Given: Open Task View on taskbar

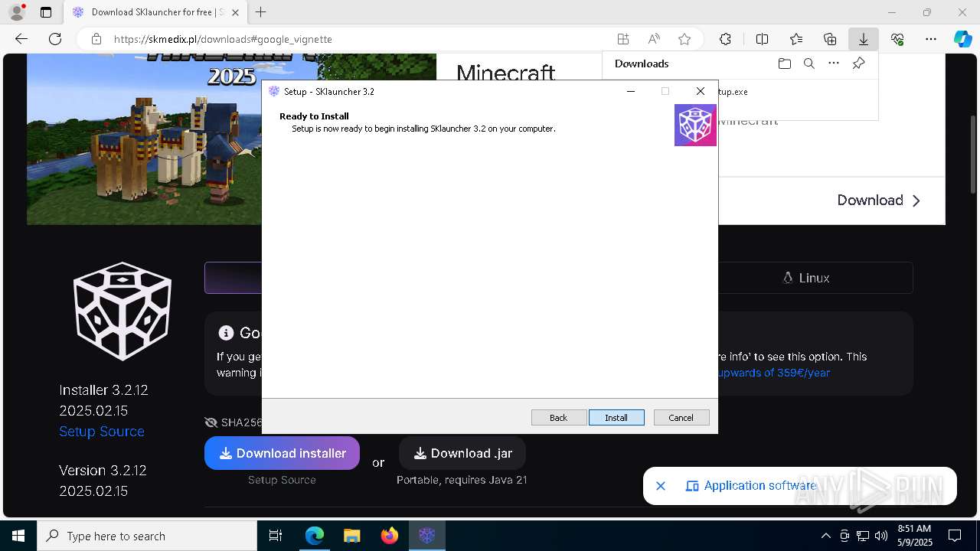Looking at the screenshot, I should point(276,536).
